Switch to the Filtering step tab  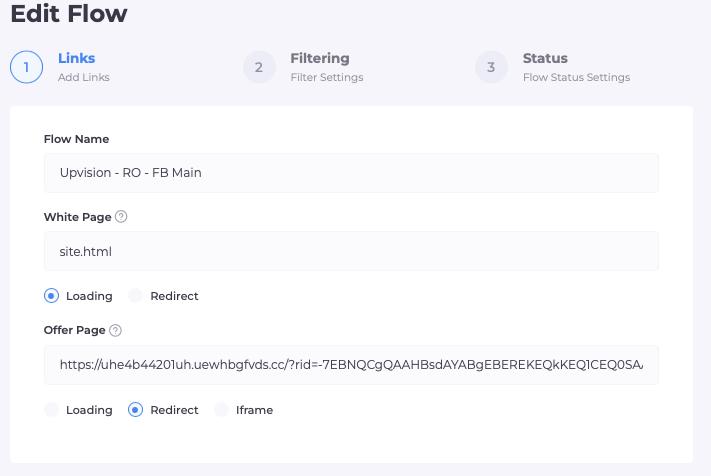pyautogui.click(x=320, y=58)
